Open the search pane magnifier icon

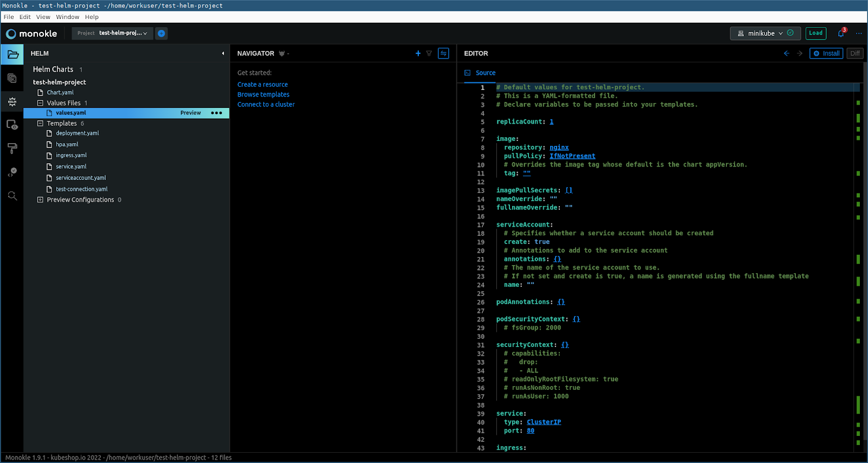12,196
